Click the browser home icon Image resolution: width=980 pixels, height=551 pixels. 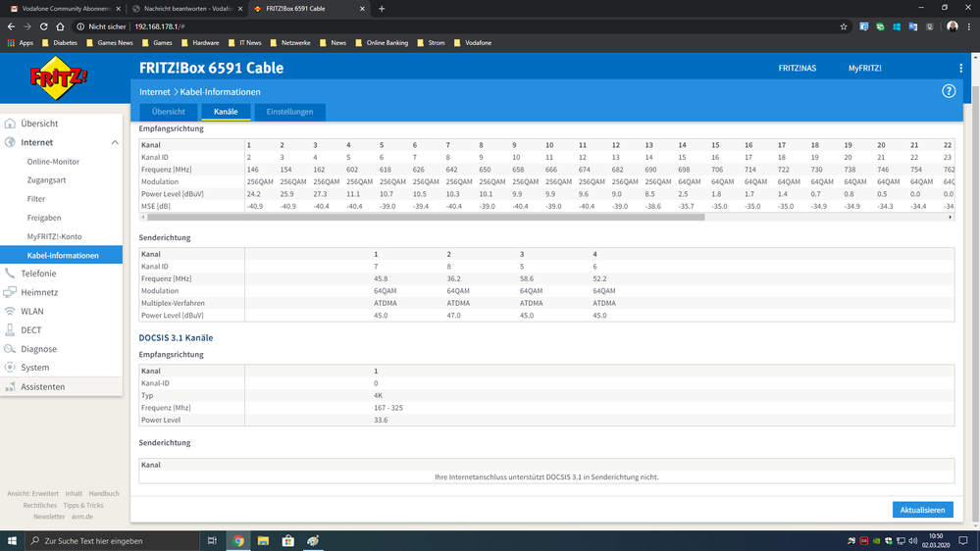pos(60,26)
